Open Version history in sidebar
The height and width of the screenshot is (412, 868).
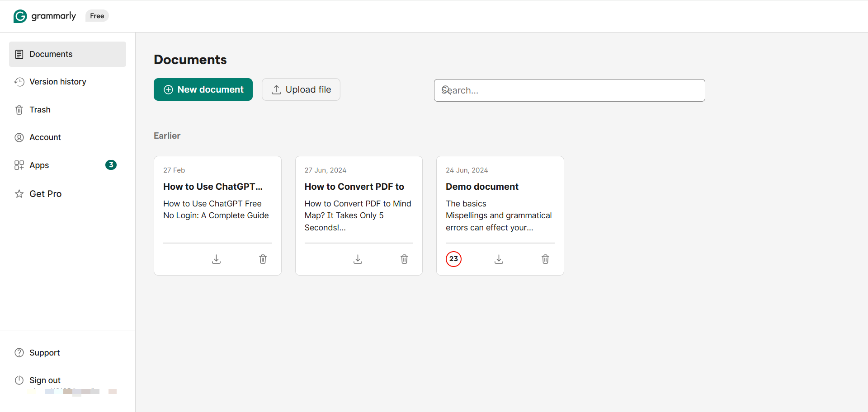pos(57,82)
